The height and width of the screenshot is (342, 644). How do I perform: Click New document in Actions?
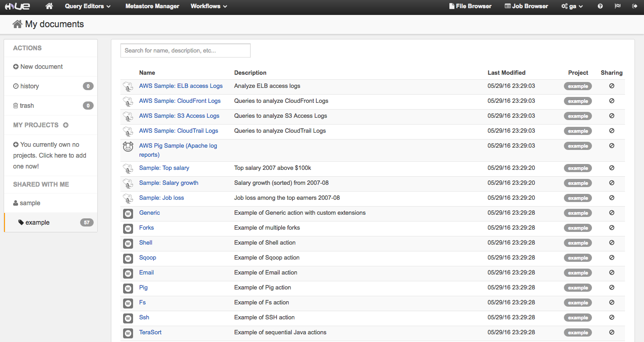[x=41, y=67]
